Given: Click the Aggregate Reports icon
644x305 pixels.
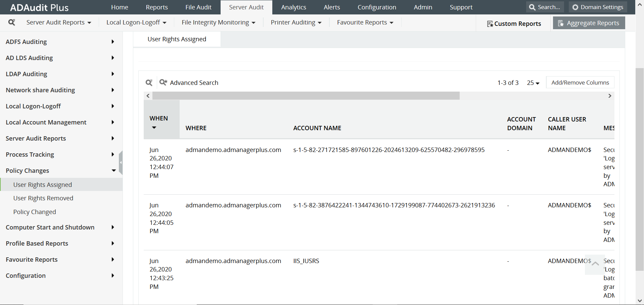Looking at the screenshot, I should [x=561, y=23].
